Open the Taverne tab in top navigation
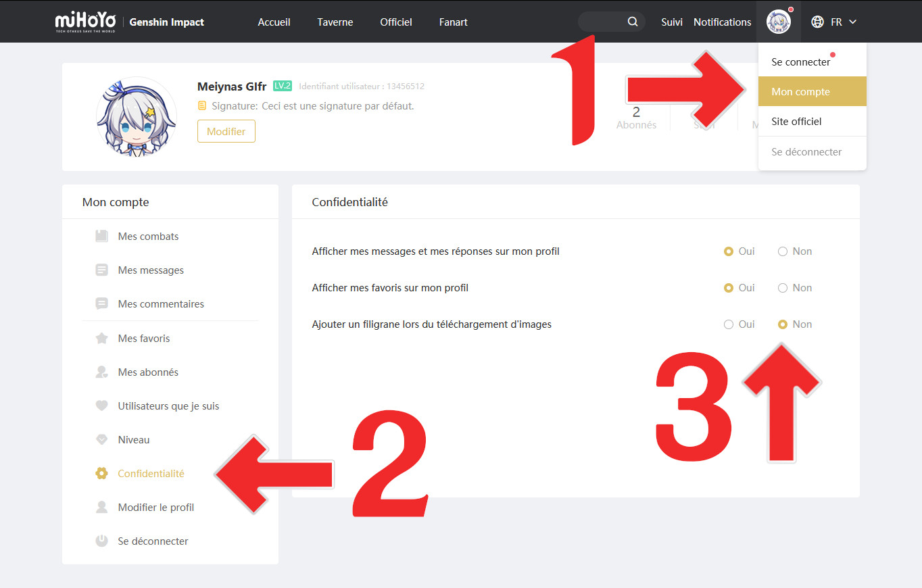922x588 pixels. (335, 22)
